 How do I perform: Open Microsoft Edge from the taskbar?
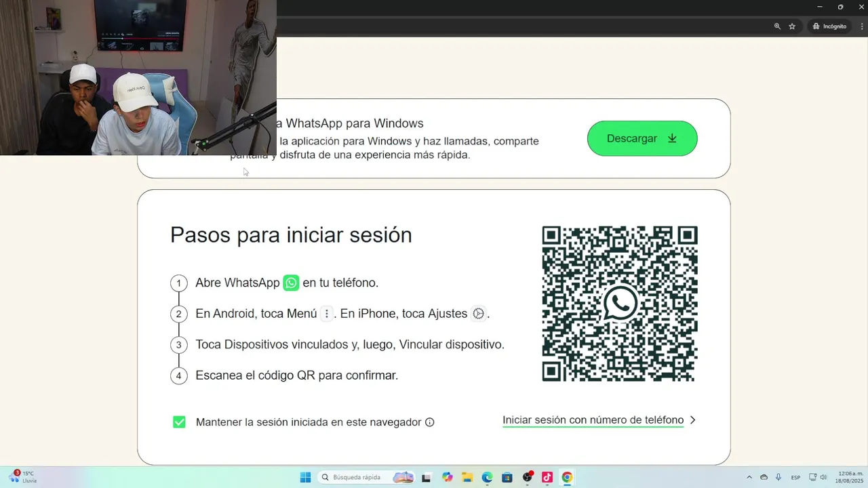[x=487, y=477]
